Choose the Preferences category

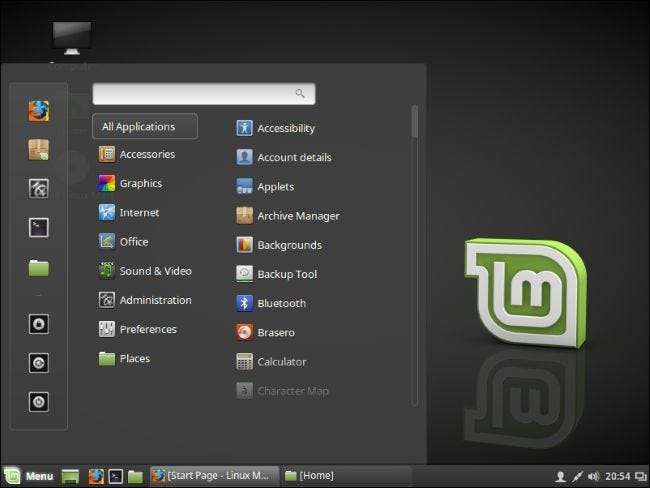pos(147,329)
